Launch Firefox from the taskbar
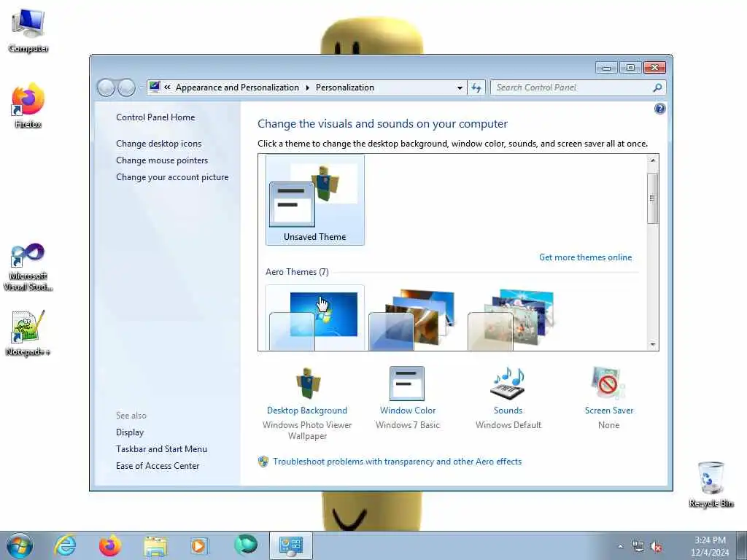Viewport: 747px width, 560px height. 109,545
